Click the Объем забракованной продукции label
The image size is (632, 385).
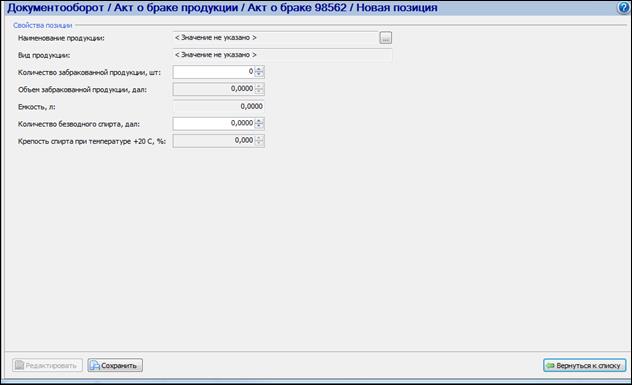(82, 89)
